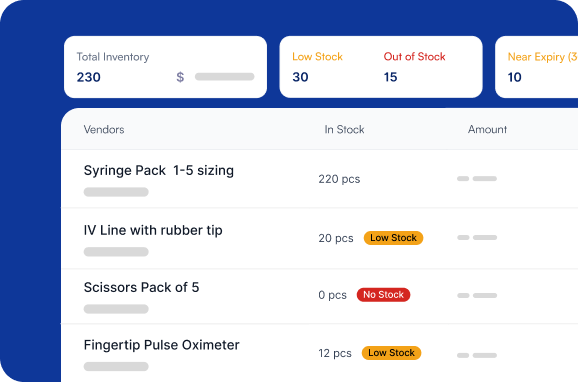
Task: Sort by the Vendors column header
Action: (x=104, y=129)
